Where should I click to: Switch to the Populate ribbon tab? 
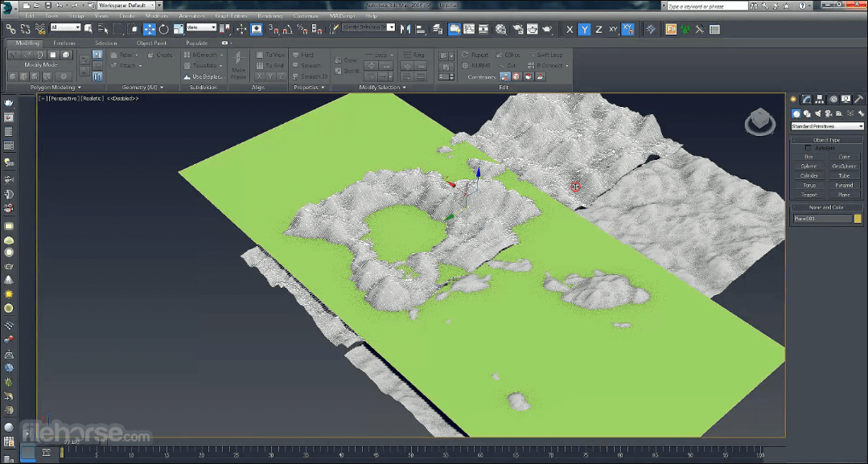pyautogui.click(x=196, y=43)
